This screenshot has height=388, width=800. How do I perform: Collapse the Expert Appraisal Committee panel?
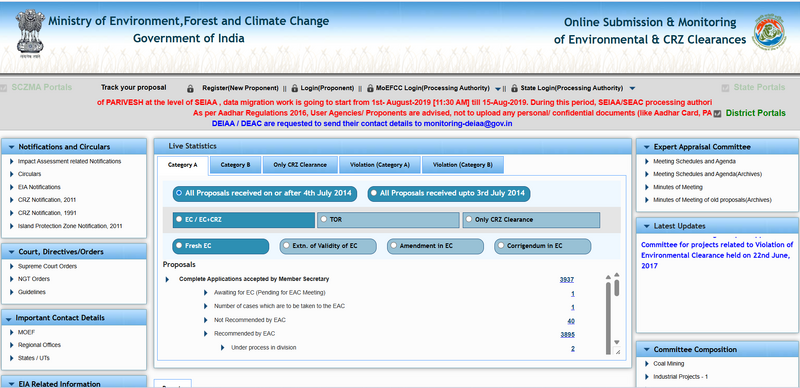646,147
